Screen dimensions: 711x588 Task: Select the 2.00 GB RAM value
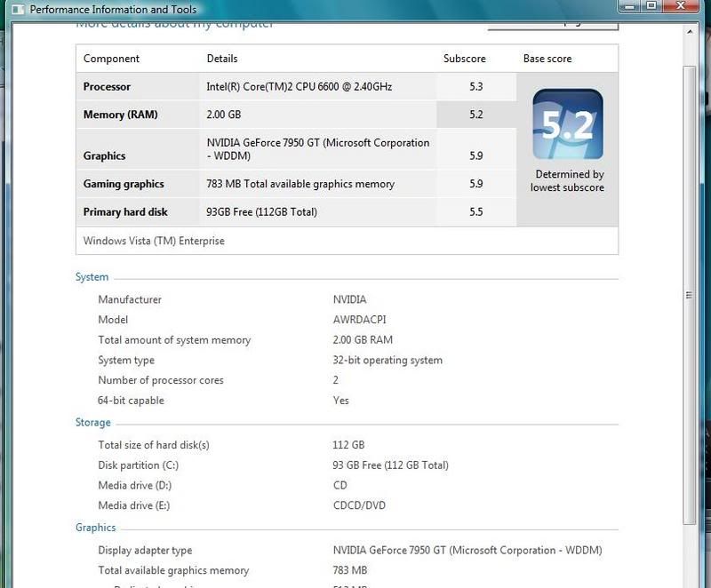363,340
